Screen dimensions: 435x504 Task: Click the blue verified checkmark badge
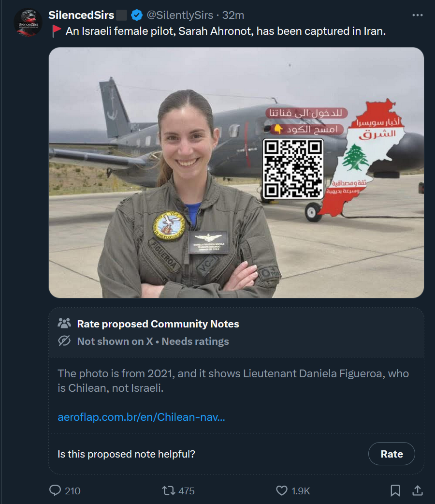pyautogui.click(x=137, y=15)
